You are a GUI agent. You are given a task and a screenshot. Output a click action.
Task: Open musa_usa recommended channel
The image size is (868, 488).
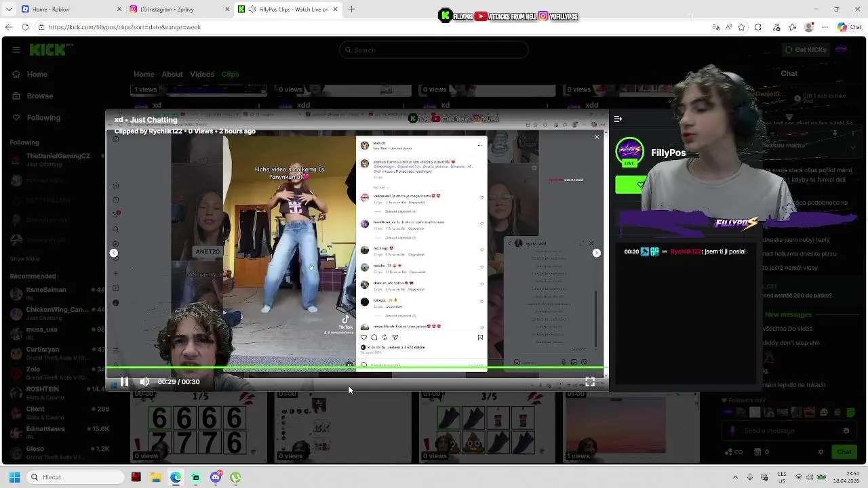58,333
